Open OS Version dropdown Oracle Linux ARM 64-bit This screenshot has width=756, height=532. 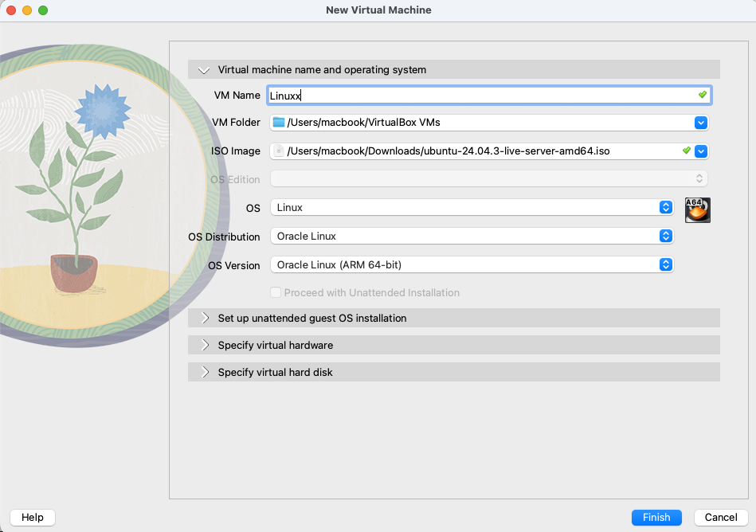[472, 264]
